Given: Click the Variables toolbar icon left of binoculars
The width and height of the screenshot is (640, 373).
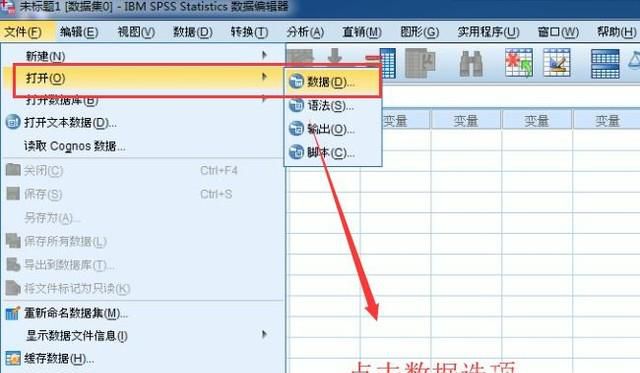Looking at the screenshot, I should (x=420, y=63).
